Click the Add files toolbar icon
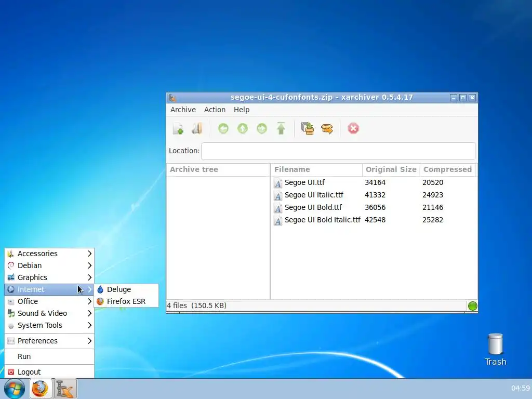 tap(308, 129)
